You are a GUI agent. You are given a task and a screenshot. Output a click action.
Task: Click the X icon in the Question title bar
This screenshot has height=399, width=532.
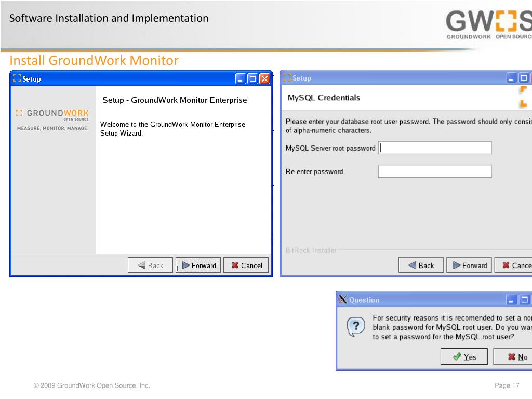[x=343, y=299]
